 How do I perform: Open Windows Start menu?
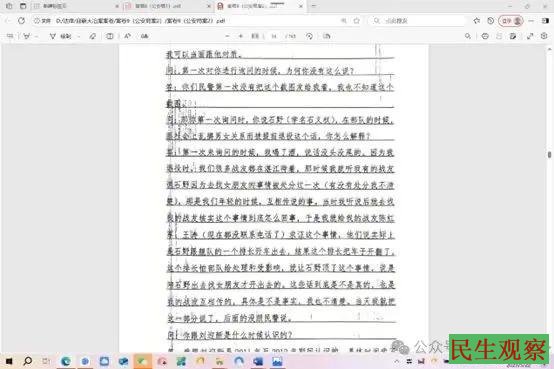click(x=9, y=361)
